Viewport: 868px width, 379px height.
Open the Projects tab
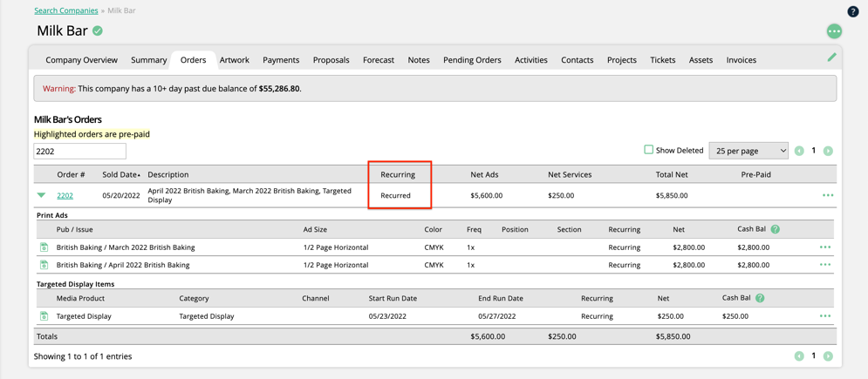click(622, 59)
